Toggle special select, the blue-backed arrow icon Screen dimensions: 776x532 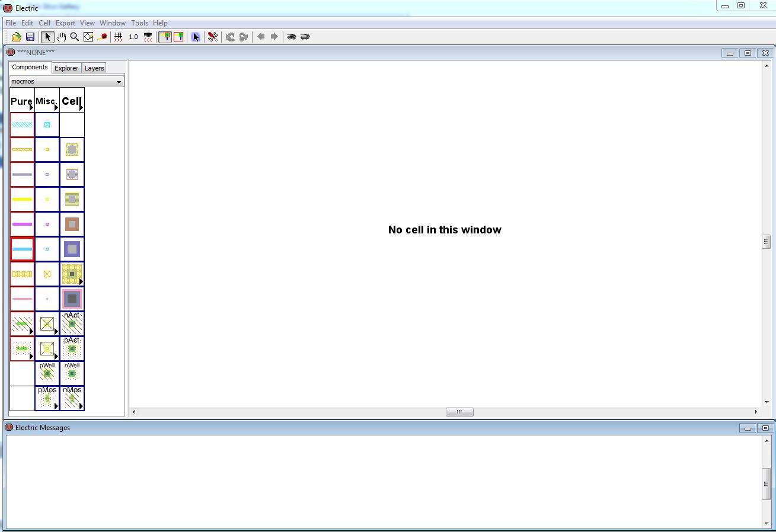(196, 37)
